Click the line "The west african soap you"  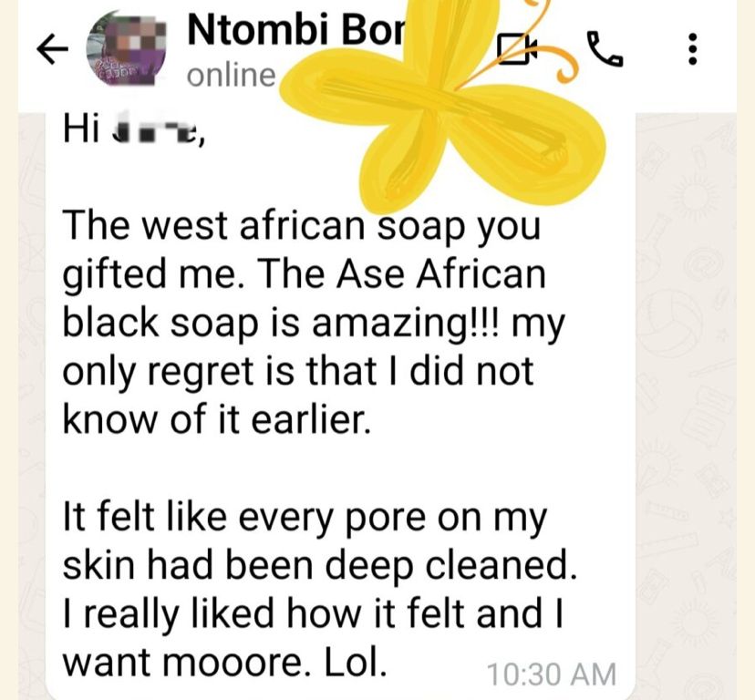tap(302, 226)
